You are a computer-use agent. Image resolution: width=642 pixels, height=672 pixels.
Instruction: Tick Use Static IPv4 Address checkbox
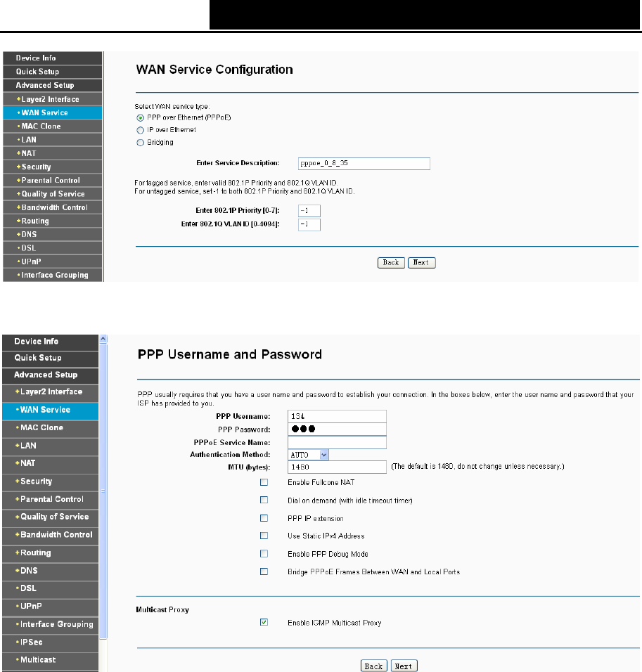(264, 536)
